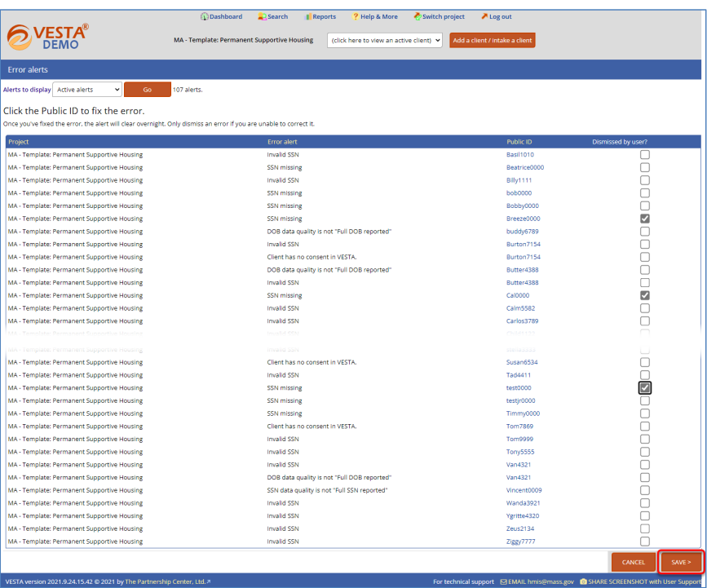Image resolution: width=707 pixels, height=588 pixels.
Task: Expand the Active alerts filter options
Action: coord(86,89)
